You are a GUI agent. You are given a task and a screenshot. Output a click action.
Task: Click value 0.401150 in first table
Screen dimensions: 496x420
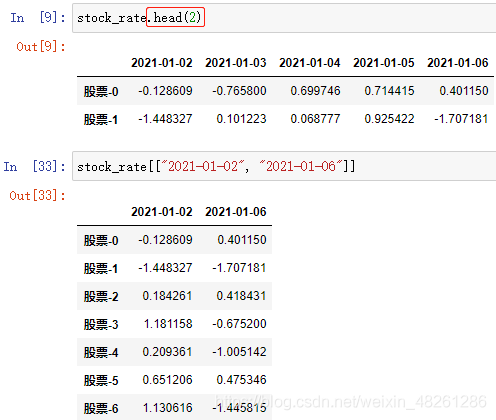(464, 91)
